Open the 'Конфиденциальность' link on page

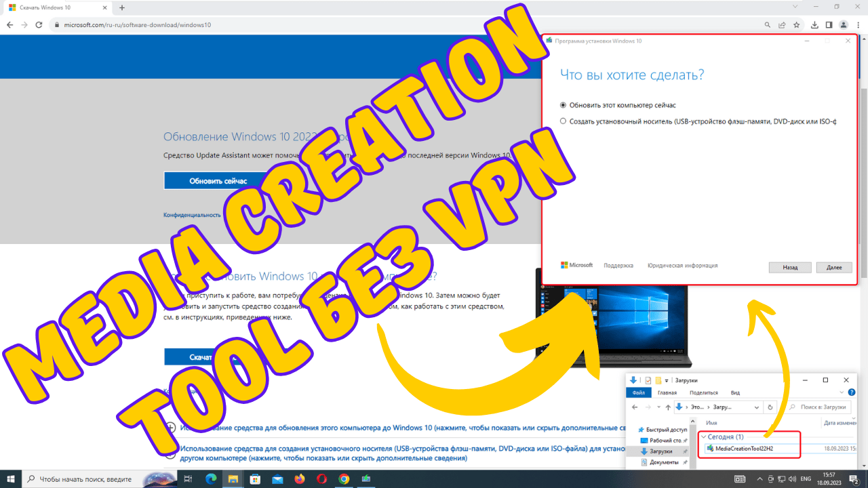tap(192, 214)
